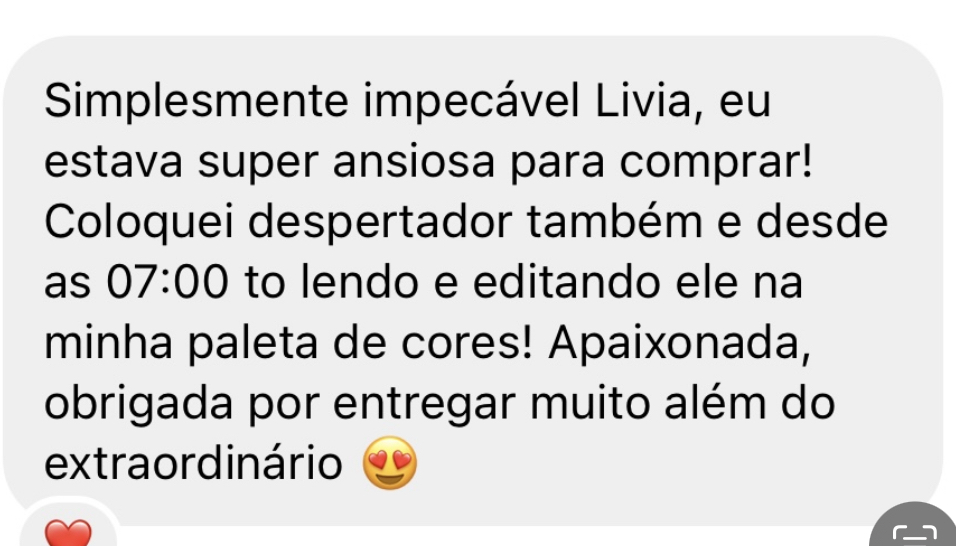Viewport: 956px width, 546px height.
Task: Tap the red heart reaction below message
Action: pyautogui.click(x=68, y=532)
